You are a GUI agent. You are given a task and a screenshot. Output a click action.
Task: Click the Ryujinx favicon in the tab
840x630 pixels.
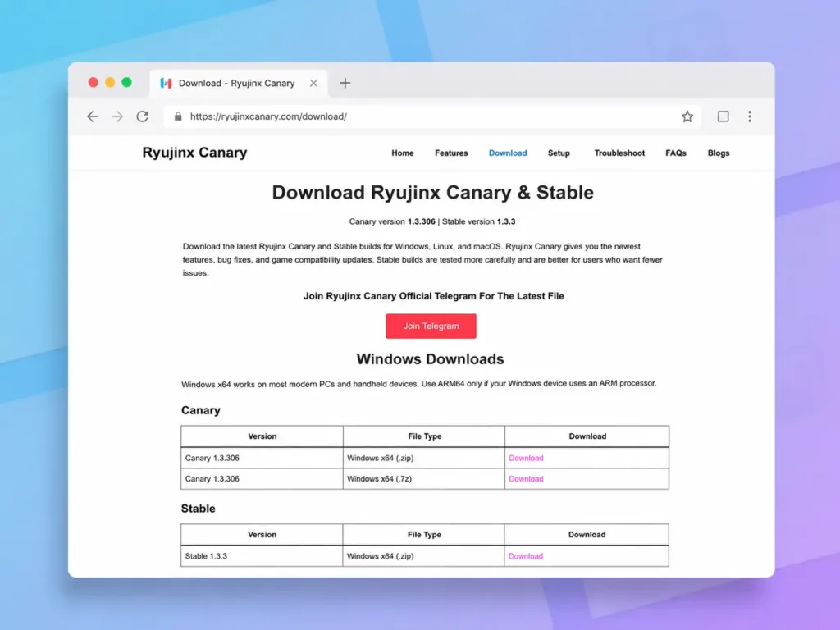[166, 83]
